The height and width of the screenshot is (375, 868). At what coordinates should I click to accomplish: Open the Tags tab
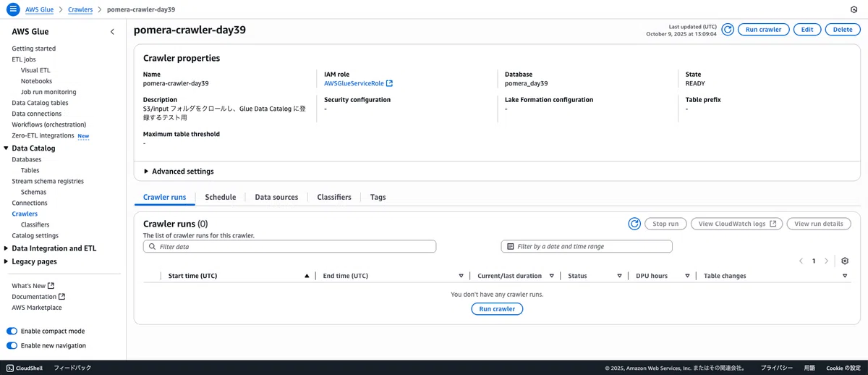coord(378,197)
